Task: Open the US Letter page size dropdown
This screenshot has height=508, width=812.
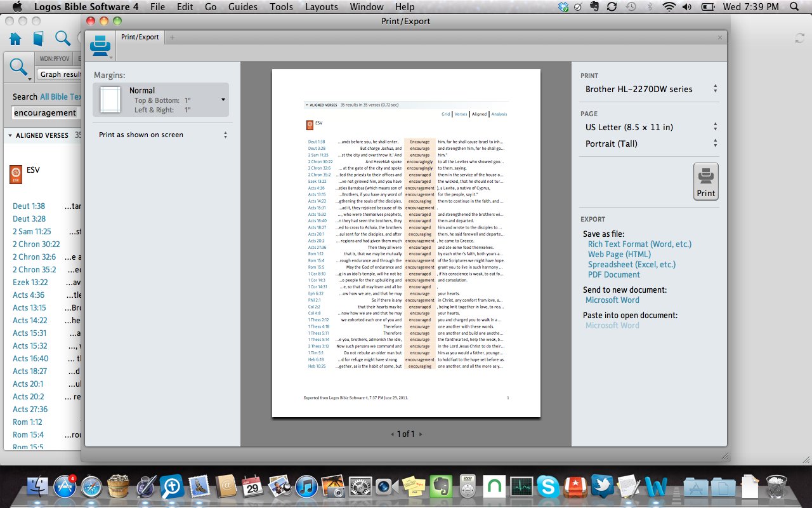Action: click(651, 127)
